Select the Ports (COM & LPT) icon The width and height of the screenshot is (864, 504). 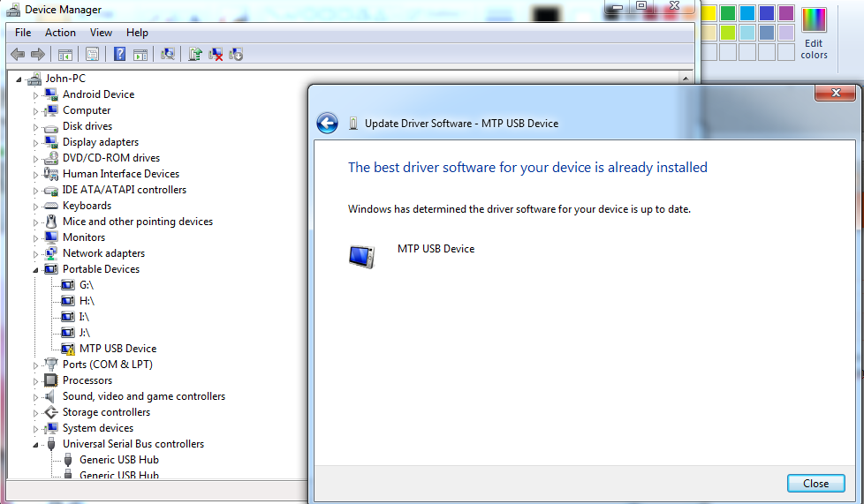click(x=50, y=364)
